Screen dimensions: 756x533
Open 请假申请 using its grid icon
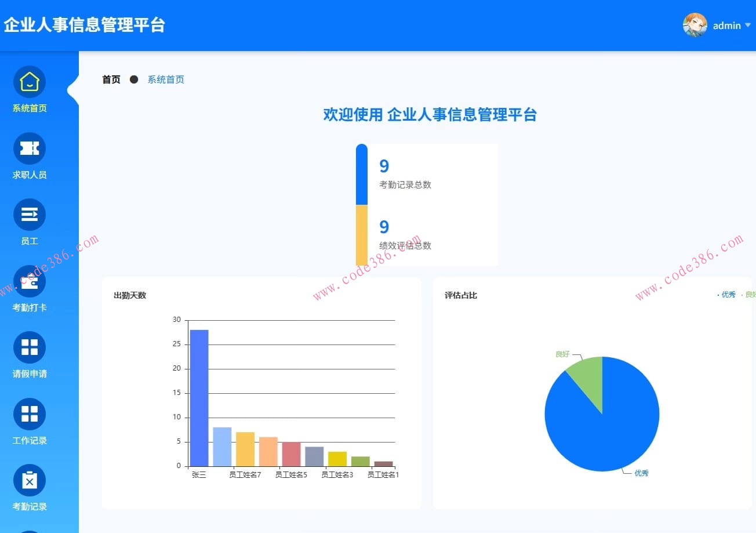click(x=28, y=347)
